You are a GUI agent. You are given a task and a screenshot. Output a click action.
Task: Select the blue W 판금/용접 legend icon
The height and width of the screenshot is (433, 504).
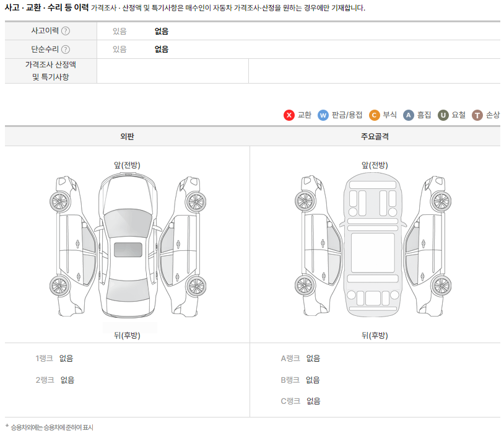pos(323,115)
